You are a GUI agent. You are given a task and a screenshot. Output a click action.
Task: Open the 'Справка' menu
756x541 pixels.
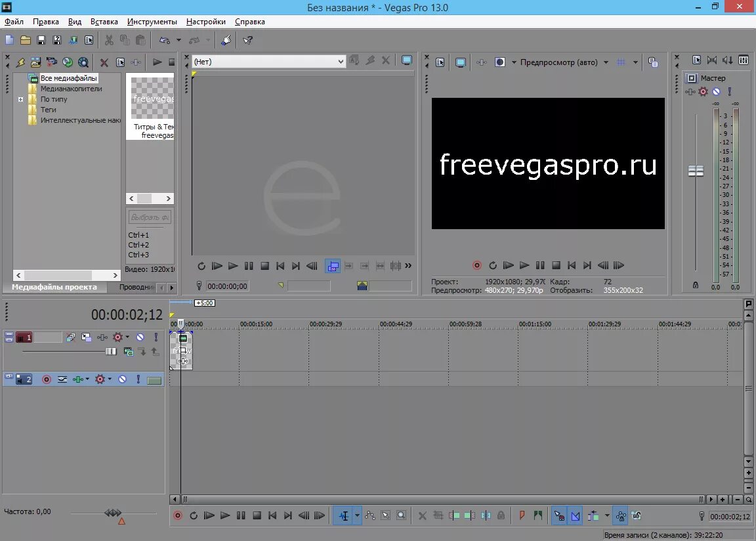tap(250, 22)
